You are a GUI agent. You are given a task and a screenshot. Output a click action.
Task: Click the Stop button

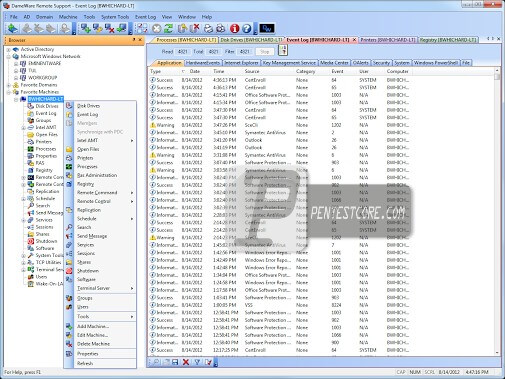265,52
